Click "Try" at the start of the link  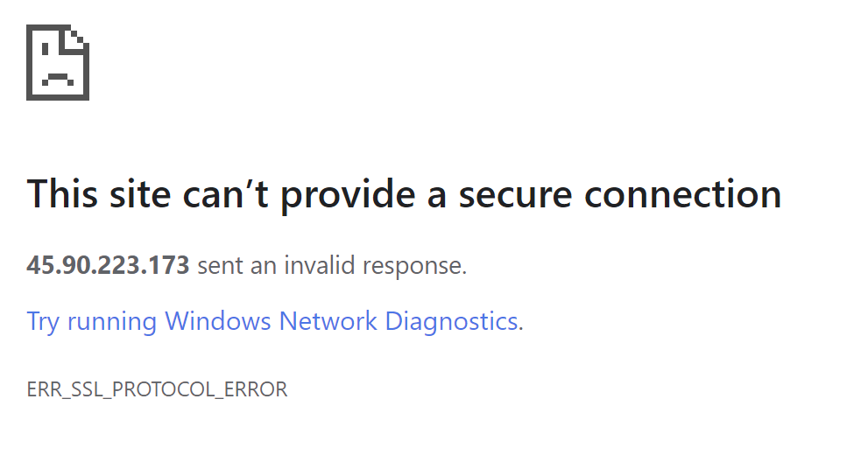pos(43,321)
